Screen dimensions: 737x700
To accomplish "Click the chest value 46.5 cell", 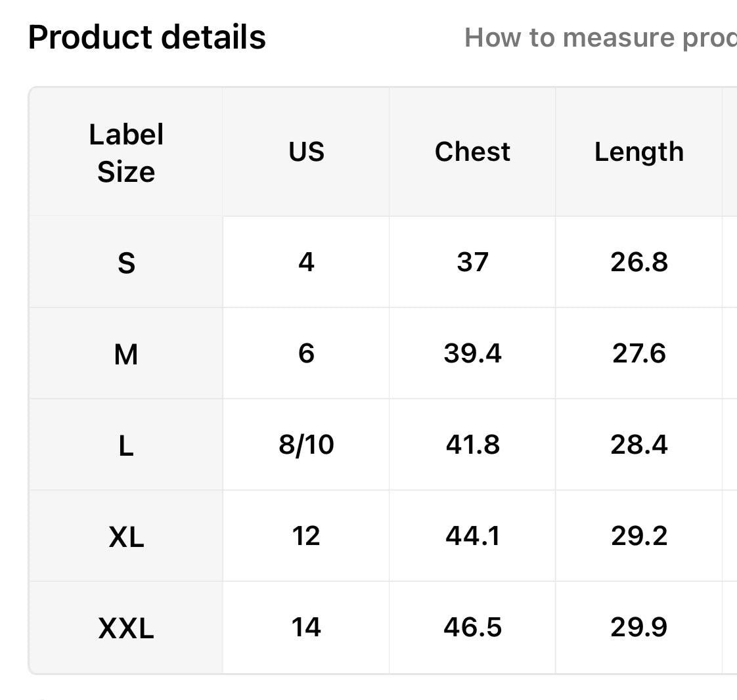I will coord(472,627).
